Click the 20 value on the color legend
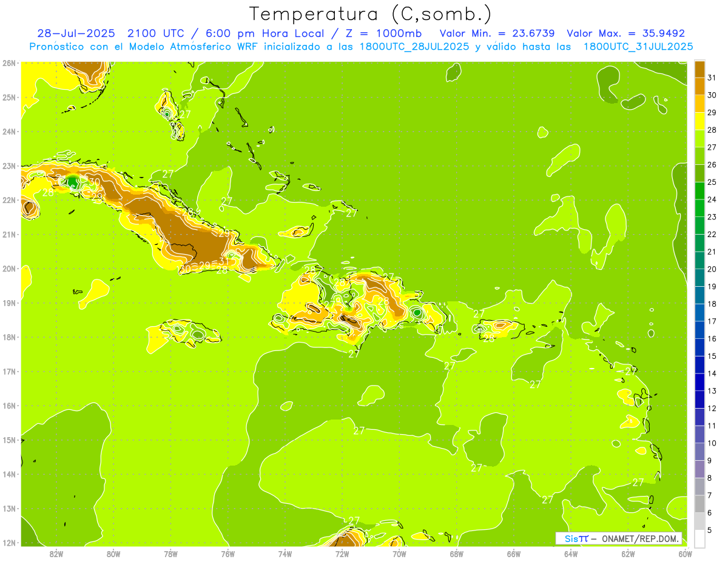 pyautogui.click(x=712, y=269)
